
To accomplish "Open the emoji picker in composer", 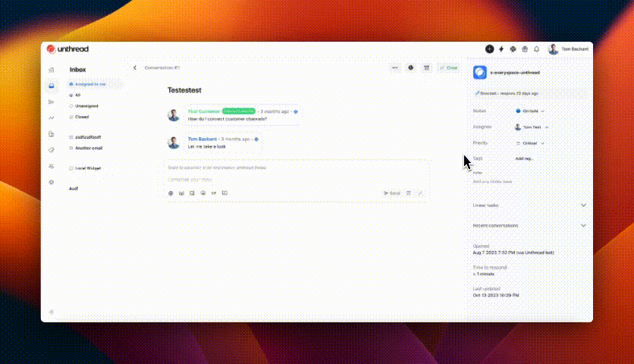I will pos(203,193).
